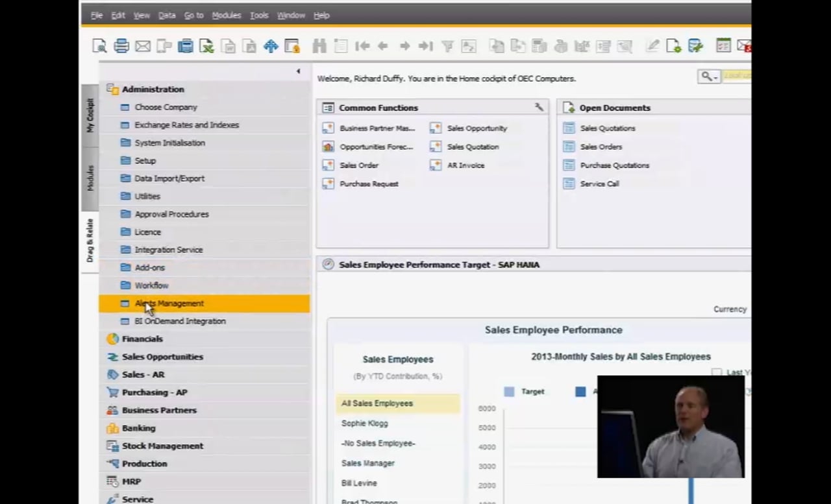Viewport: 831px width, 504px height.
Task: Go to Last Data Record icon
Action: pyautogui.click(x=426, y=45)
